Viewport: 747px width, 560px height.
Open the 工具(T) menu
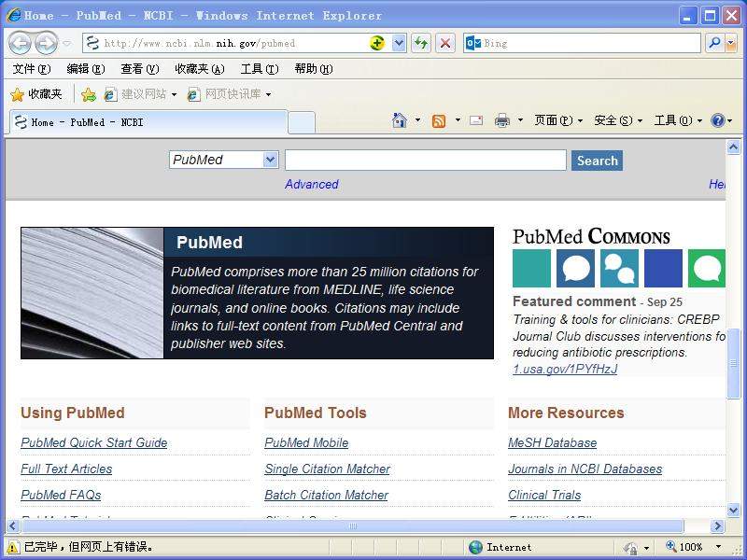tap(260, 69)
